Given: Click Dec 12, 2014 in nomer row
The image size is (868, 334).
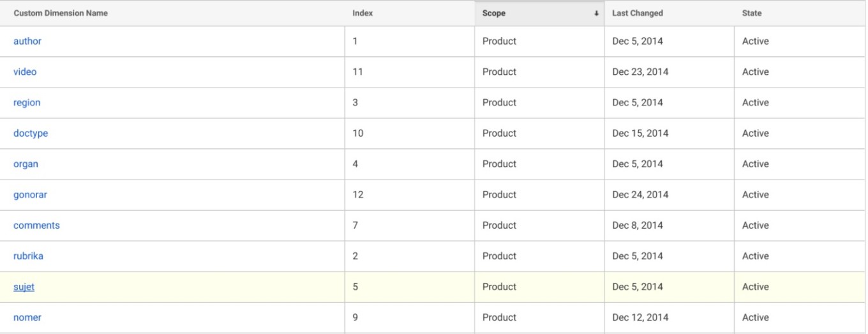Looking at the screenshot, I should [x=640, y=317].
